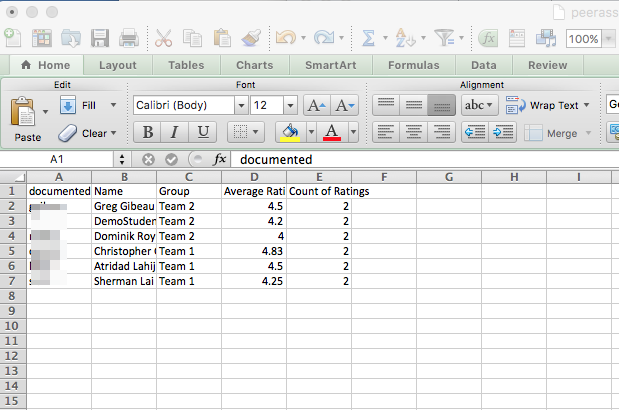This screenshot has height=410, width=619.
Task: Click the Wrap Text button
Action: coord(547,105)
